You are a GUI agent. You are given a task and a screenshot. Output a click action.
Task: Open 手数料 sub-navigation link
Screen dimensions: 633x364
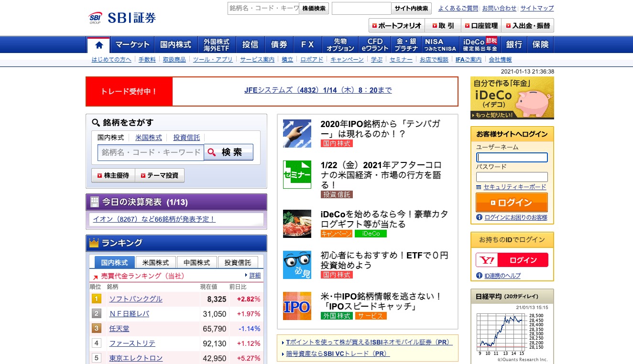tap(147, 60)
